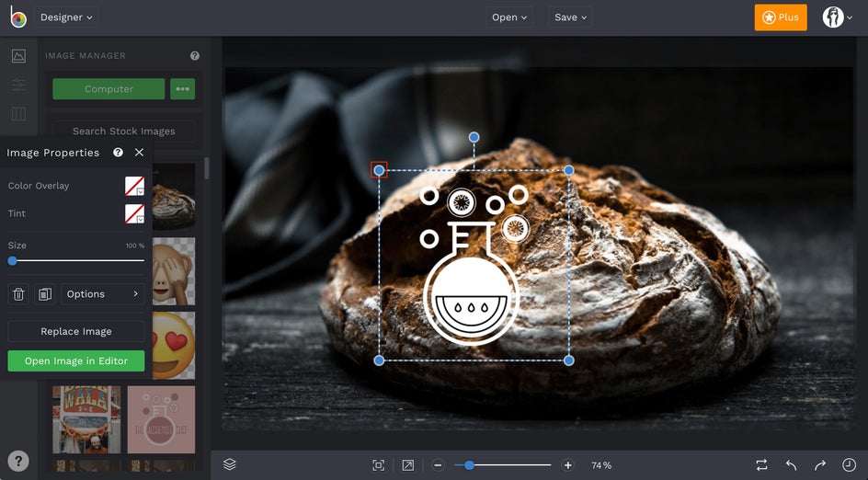This screenshot has height=480, width=868.
Task: Duplicate the image with the copy icon
Action: (x=45, y=294)
